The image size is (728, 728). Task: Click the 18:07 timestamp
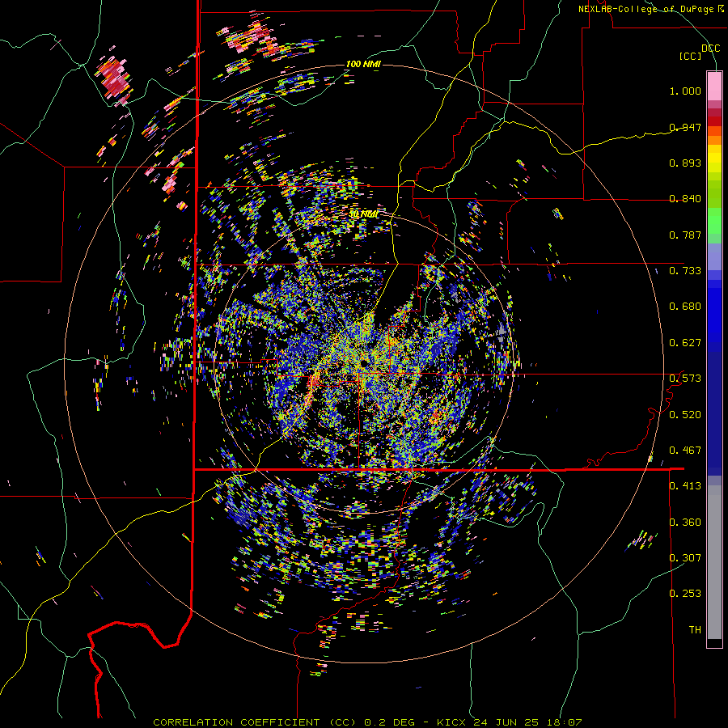pos(564,722)
